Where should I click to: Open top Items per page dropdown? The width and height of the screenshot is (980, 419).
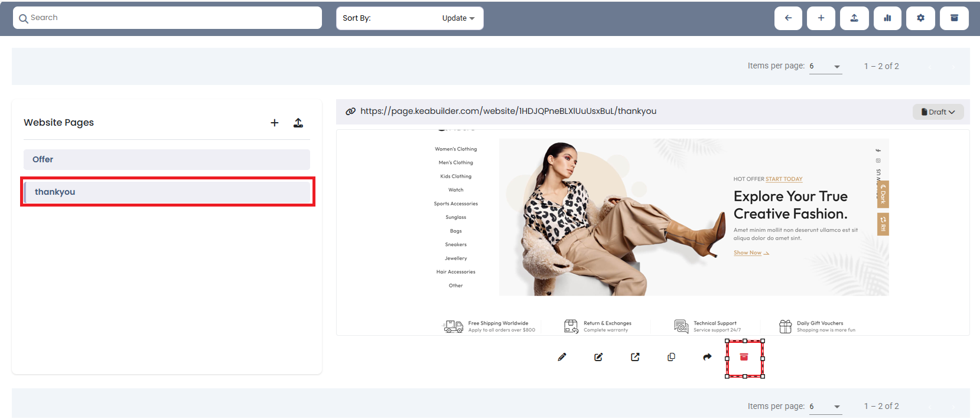click(825, 67)
